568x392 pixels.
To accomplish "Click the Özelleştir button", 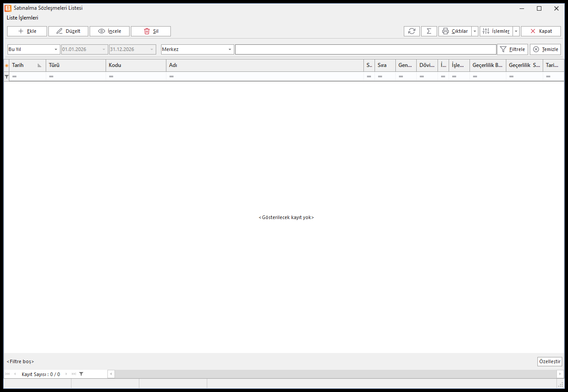I will (x=550, y=361).
